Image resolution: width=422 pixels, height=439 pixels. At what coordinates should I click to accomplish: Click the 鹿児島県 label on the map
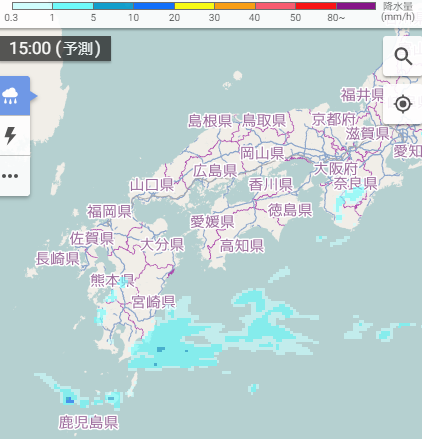(x=89, y=422)
